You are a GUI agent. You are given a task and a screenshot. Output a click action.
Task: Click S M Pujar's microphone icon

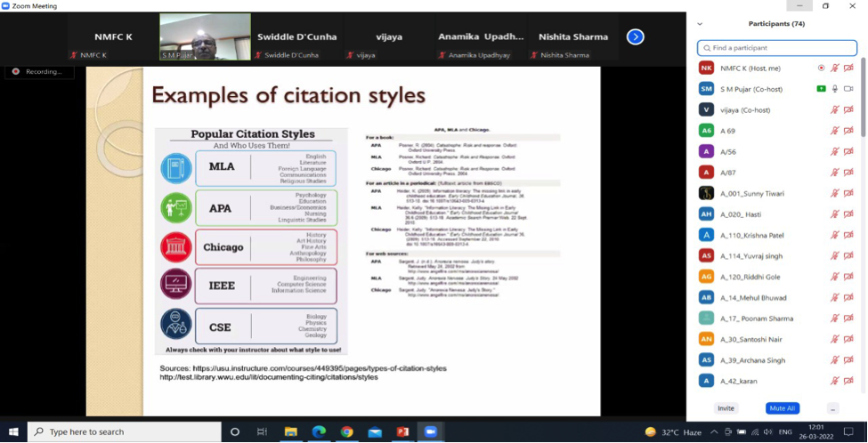[x=835, y=89]
